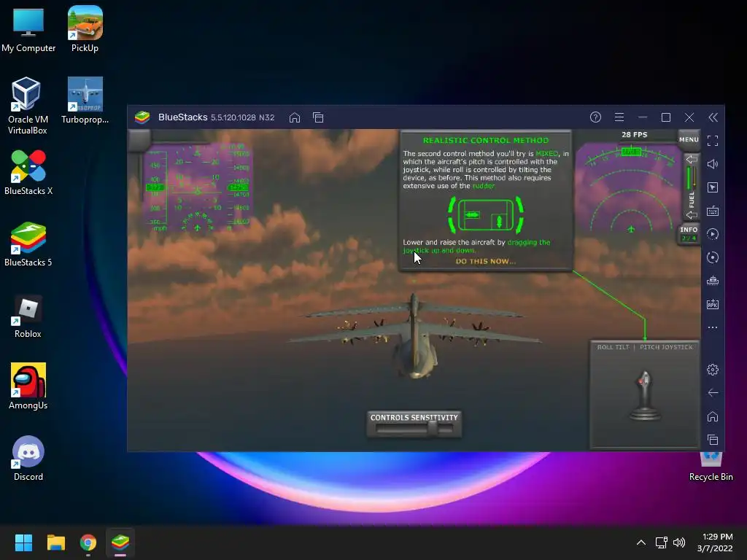
Task: Open the BlueStacks hamburger menu
Action: (619, 117)
